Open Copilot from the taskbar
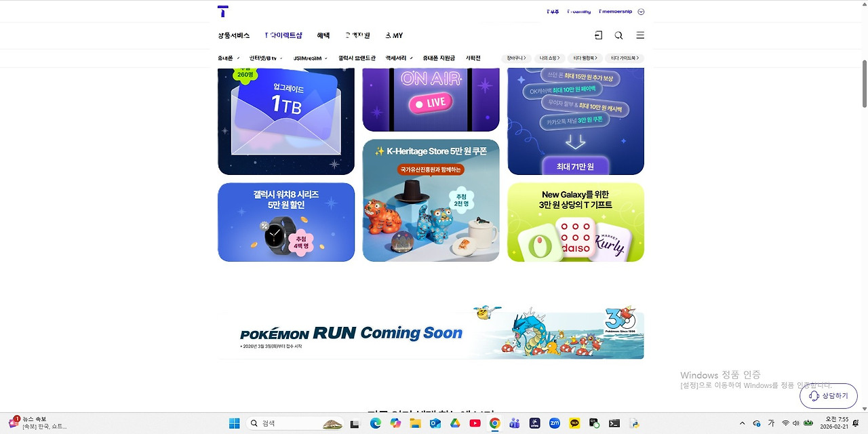The width and height of the screenshot is (868, 434). [x=395, y=423]
